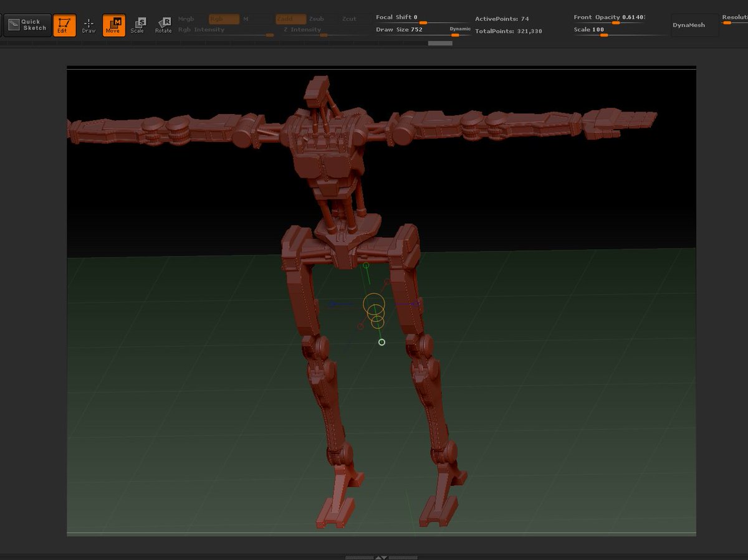748x560 pixels.
Task: Select the Move tool
Action: coord(113,25)
